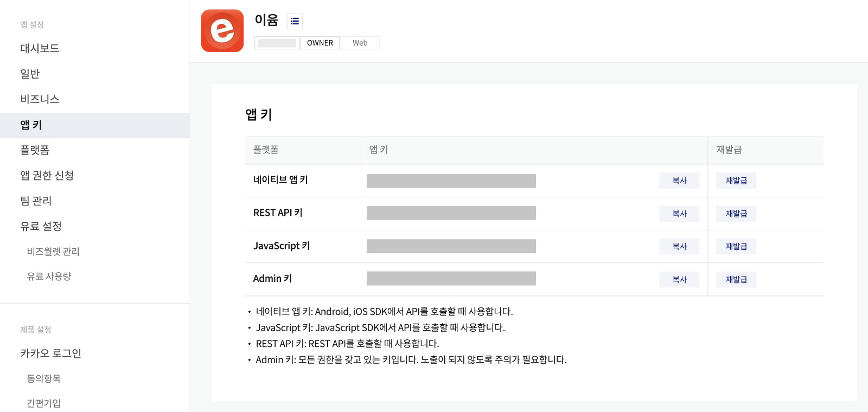868x412 pixels.
Task: Open 대시보드 in the sidebar
Action: point(40,48)
